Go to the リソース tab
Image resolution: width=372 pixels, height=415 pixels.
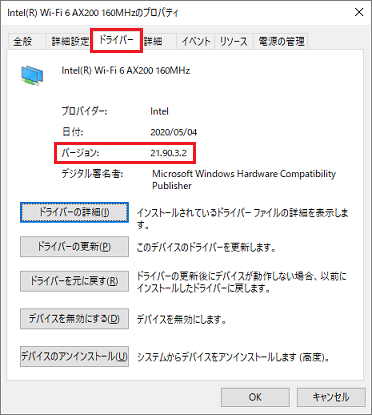[234, 42]
